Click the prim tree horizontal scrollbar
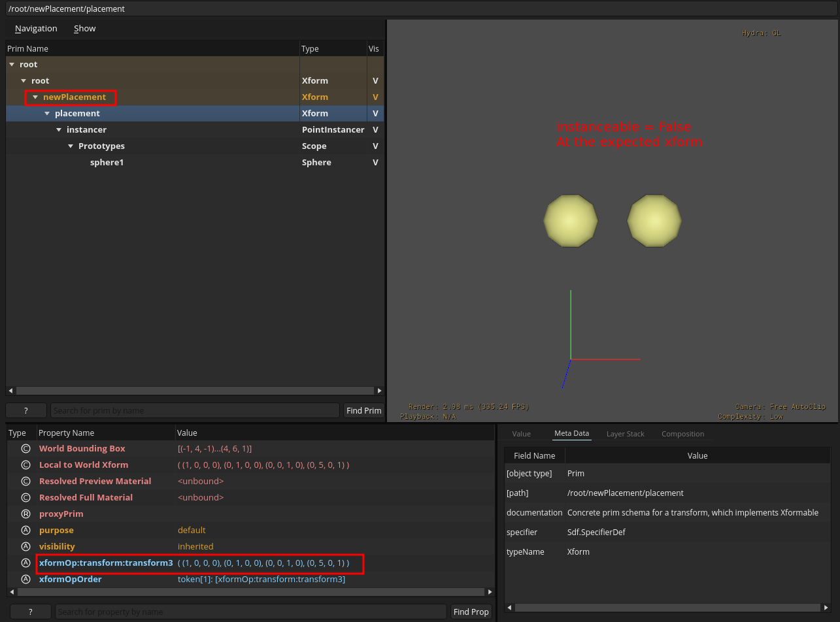Screen dimensions: 840x622 click(x=195, y=391)
